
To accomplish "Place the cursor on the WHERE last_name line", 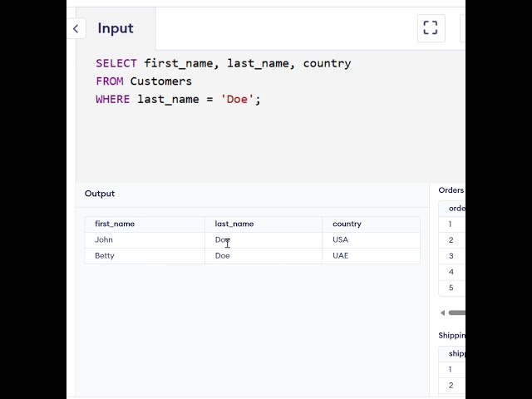I will click(178, 100).
